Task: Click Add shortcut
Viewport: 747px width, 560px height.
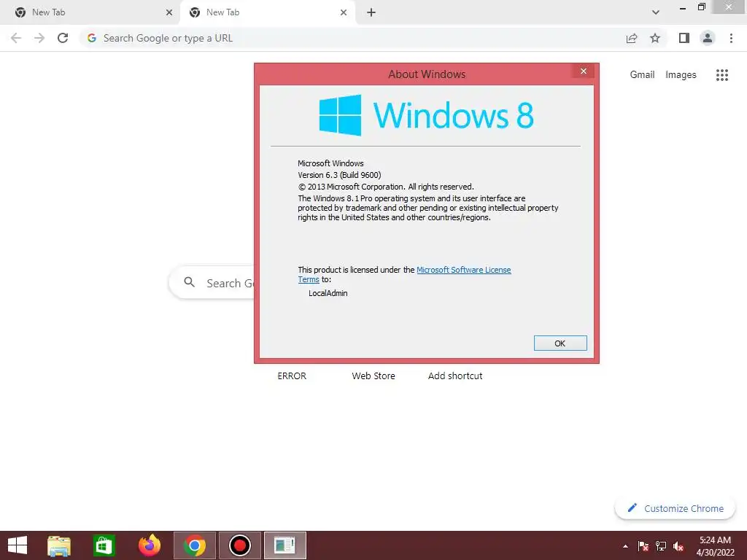Action: pos(455,376)
